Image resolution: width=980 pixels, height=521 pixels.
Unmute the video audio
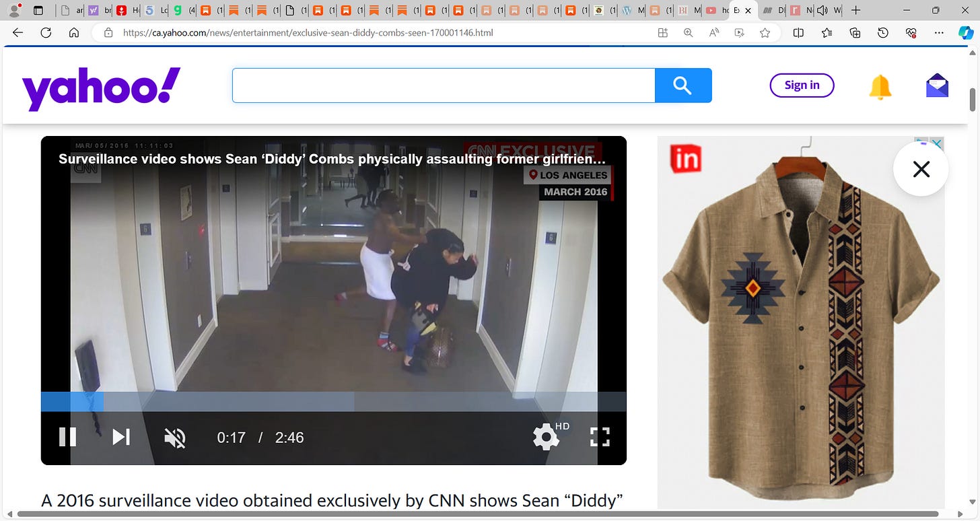point(175,438)
